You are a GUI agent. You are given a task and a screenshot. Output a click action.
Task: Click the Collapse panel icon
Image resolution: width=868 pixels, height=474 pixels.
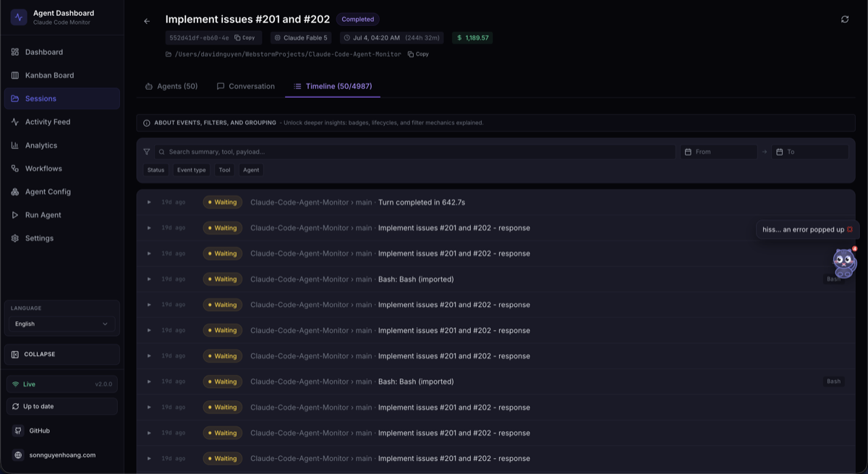[15, 355]
